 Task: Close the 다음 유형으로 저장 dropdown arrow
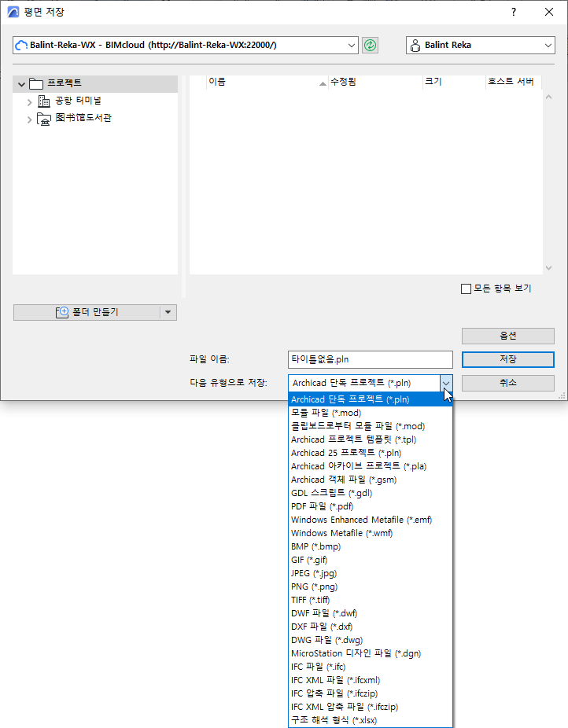[x=446, y=383]
